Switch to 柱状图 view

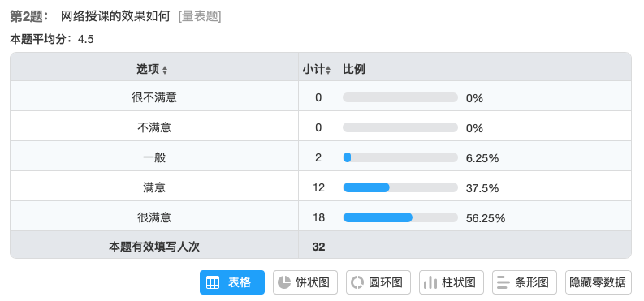tap(452, 282)
